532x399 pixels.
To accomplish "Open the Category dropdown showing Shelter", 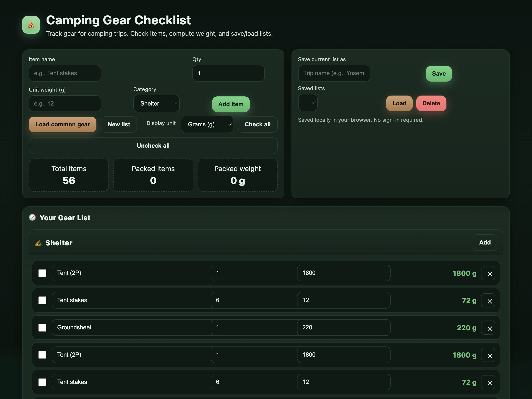I will click(x=156, y=104).
